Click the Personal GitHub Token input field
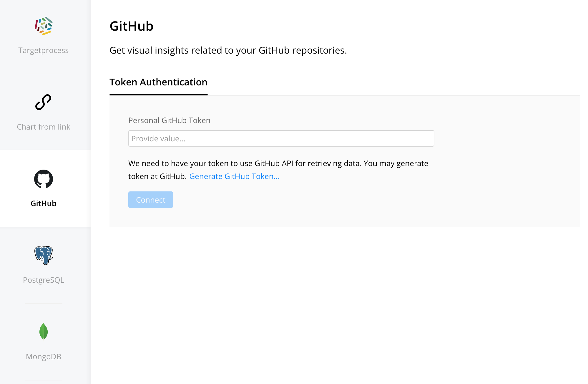Image resolution: width=588 pixels, height=384 pixels. click(x=281, y=138)
